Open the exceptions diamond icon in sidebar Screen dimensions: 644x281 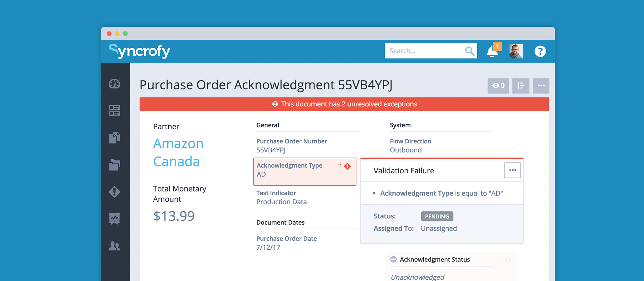click(115, 192)
